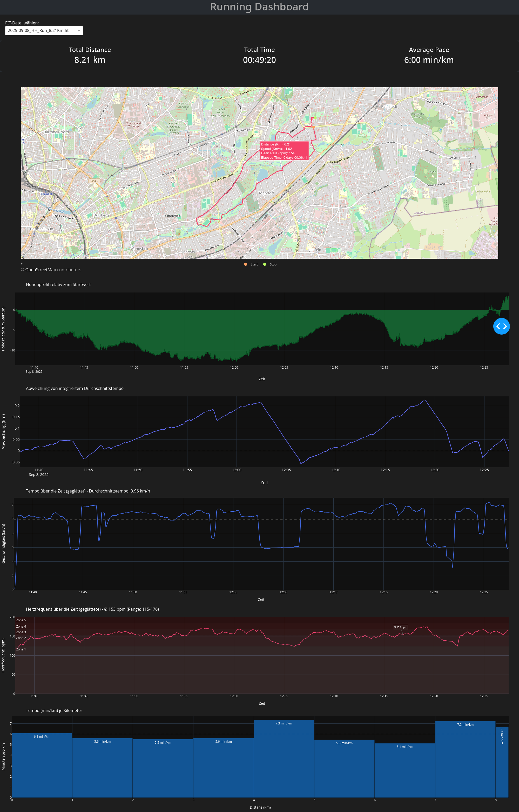Viewport: 519px width, 812px height.
Task: Click the dropdown arrow of the file selector
Action: point(79,31)
